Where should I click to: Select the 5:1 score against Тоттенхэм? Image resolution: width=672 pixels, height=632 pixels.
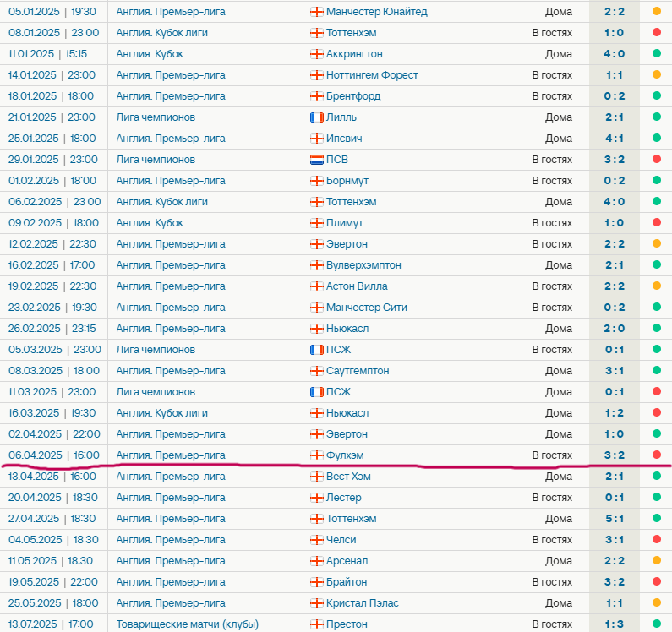tap(615, 519)
